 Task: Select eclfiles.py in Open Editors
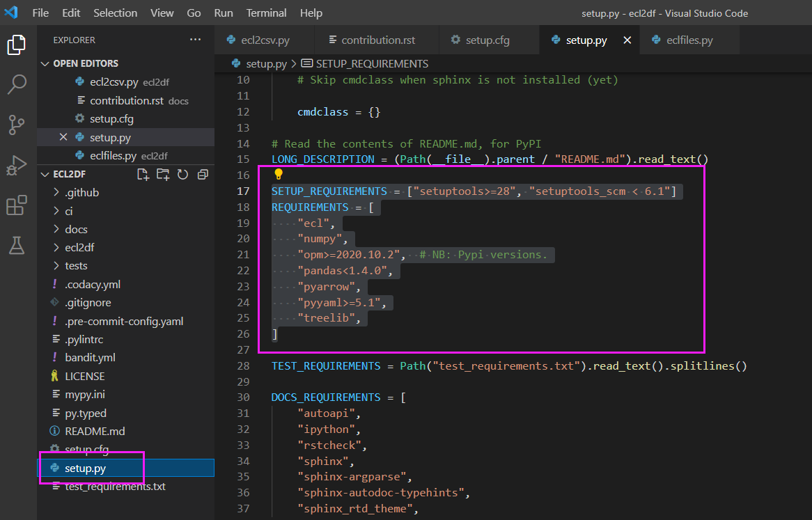tap(126, 156)
